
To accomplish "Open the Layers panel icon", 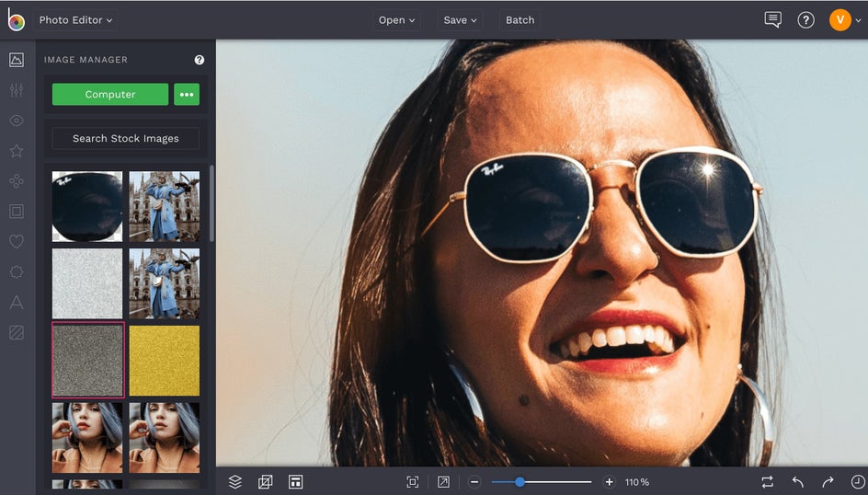I will click(235, 481).
